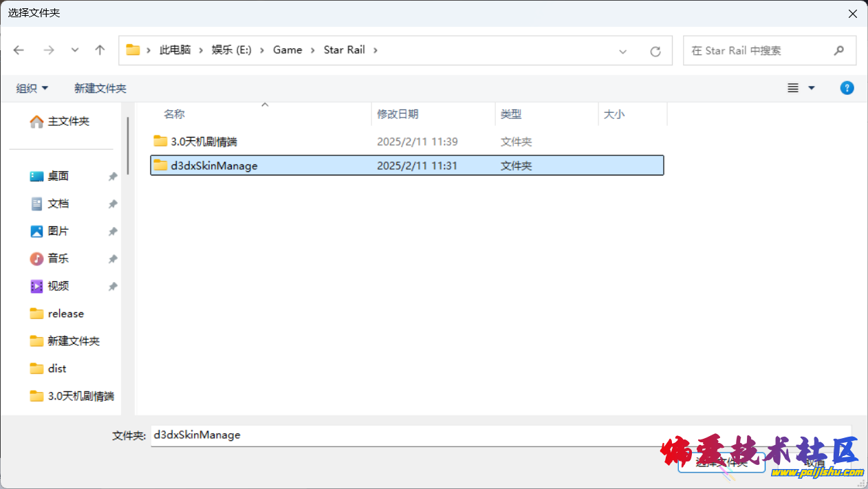Viewport: 868px width, 489px height.
Task: Refresh the Star Rail folder view
Action: [x=655, y=51]
